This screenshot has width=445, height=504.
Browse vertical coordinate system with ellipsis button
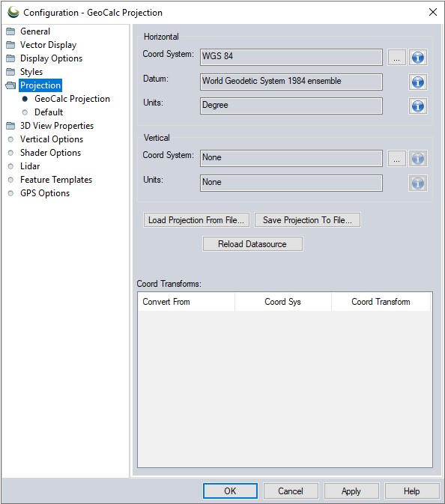[x=396, y=158]
